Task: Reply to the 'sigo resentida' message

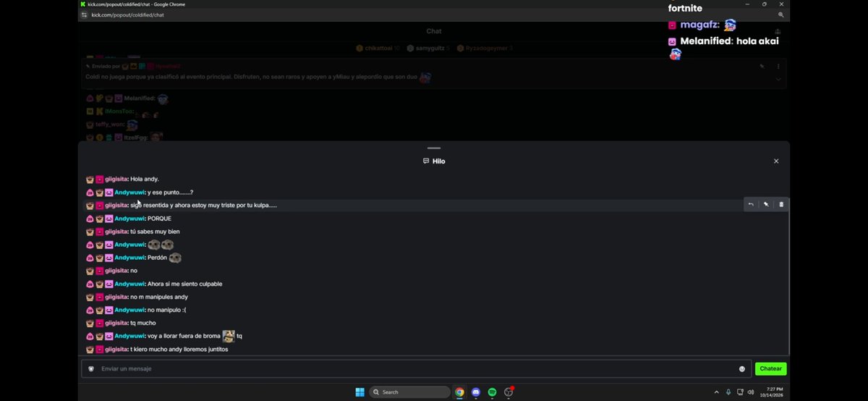Action: 751,205
